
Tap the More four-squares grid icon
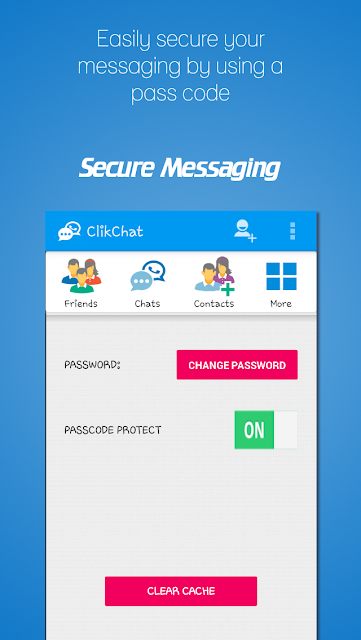pos(281,276)
